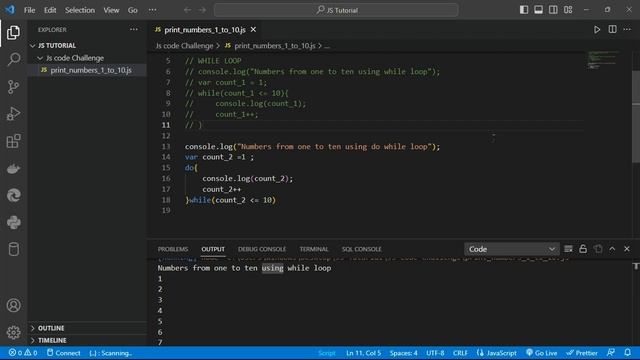The width and height of the screenshot is (640, 360).
Task: Open the View menu
Action: click(x=111, y=10)
